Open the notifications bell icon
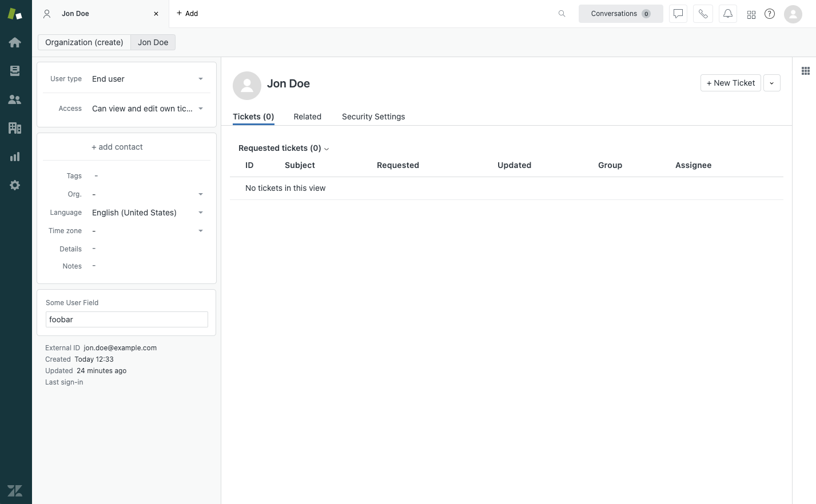The height and width of the screenshot is (504, 816). point(727,14)
